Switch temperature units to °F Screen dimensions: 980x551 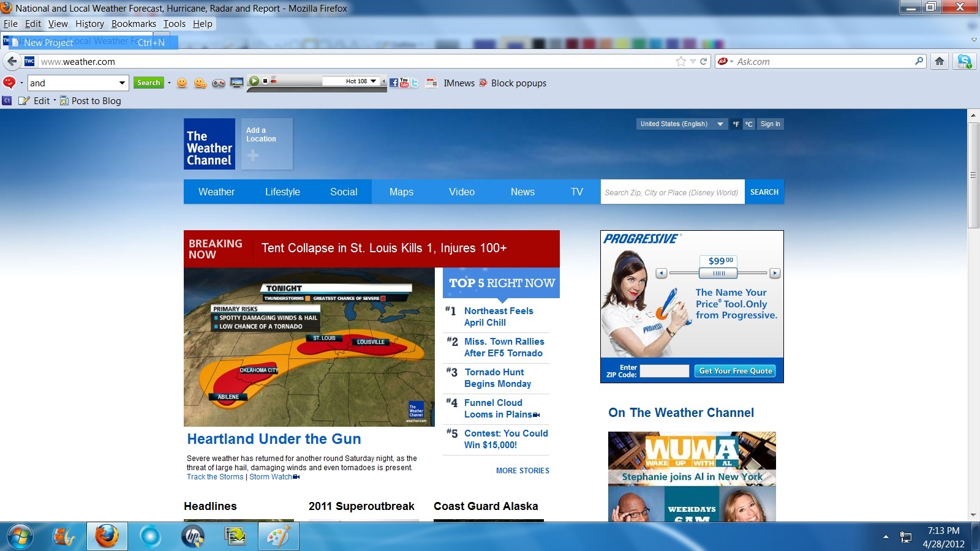point(736,124)
